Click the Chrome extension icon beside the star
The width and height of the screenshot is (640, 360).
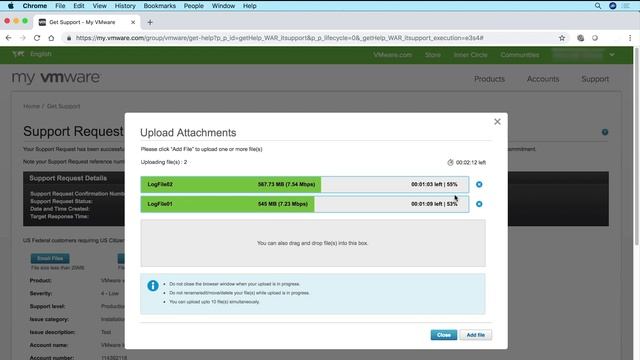tap(580, 38)
